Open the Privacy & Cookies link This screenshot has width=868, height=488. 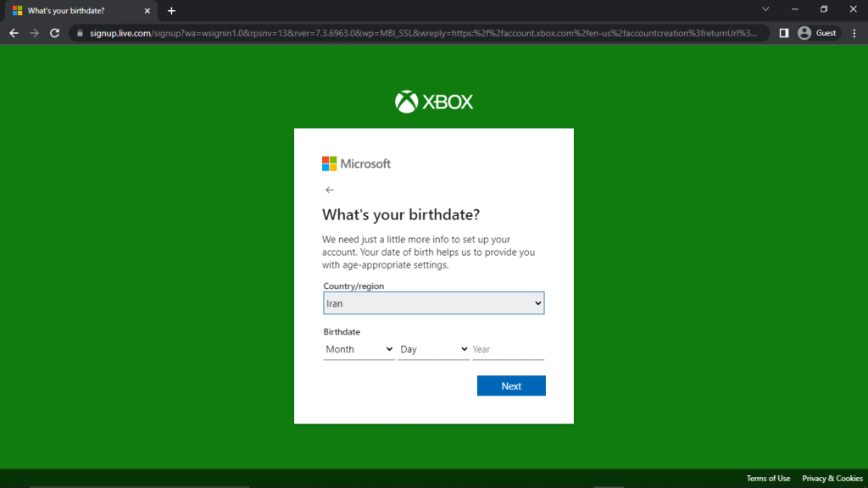pyautogui.click(x=832, y=478)
